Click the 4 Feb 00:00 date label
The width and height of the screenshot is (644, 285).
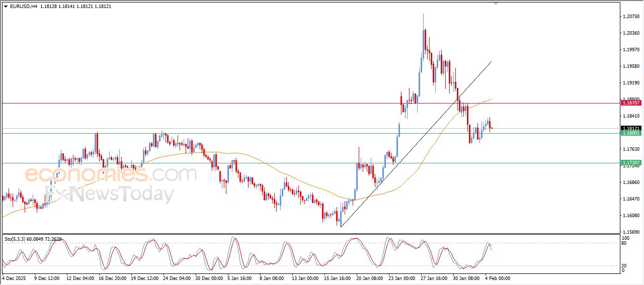[x=497, y=277]
